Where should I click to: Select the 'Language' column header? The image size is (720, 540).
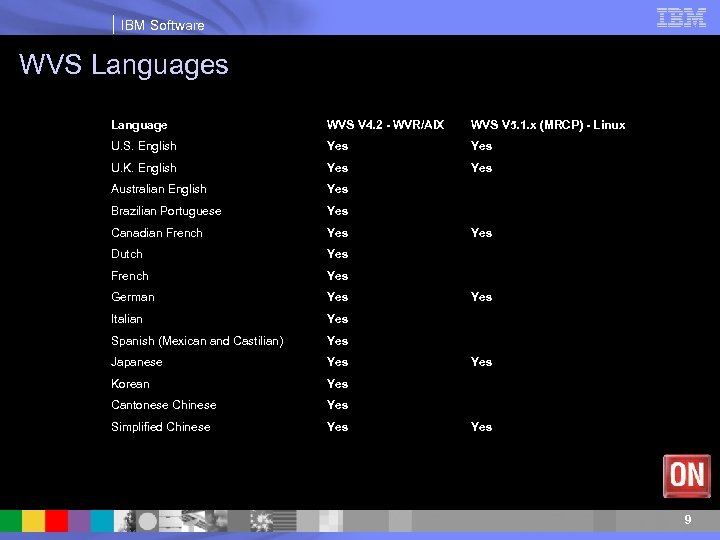pyautogui.click(x=139, y=125)
